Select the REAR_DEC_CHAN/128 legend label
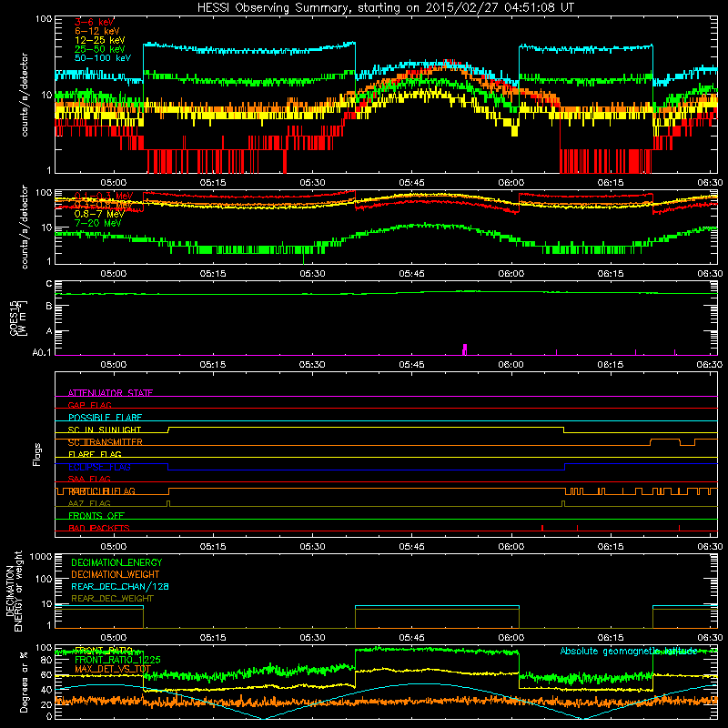Screen dimensions: 728x728 tap(120, 586)
